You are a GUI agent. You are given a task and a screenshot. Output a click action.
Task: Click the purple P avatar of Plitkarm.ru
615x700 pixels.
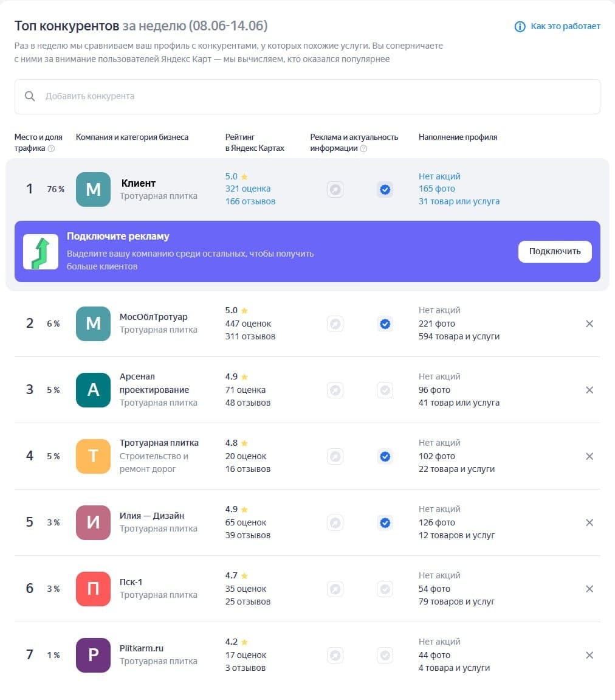(x=93, y=656)
